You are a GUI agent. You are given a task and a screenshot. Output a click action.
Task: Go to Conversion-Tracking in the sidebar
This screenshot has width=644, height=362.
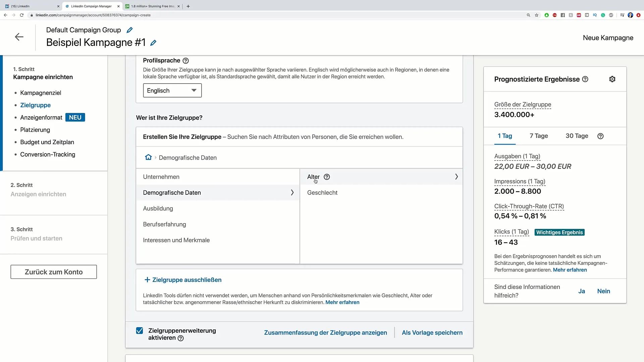coord(48,155)
